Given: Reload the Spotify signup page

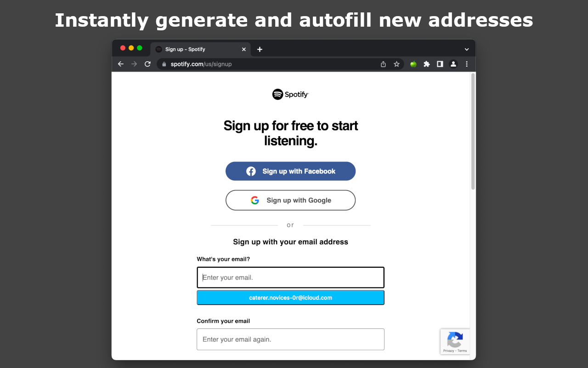Looking at the screenshot, I should click(x=147, y=64).
